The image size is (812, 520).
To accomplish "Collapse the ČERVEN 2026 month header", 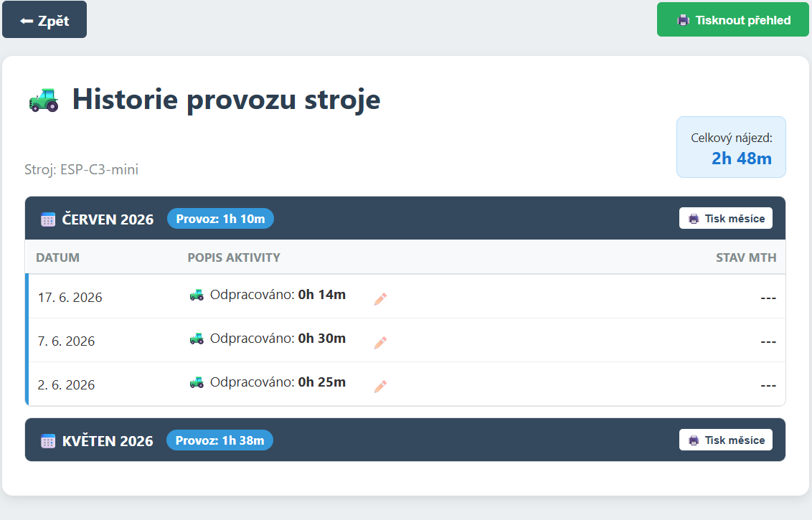I will (405, 219).
